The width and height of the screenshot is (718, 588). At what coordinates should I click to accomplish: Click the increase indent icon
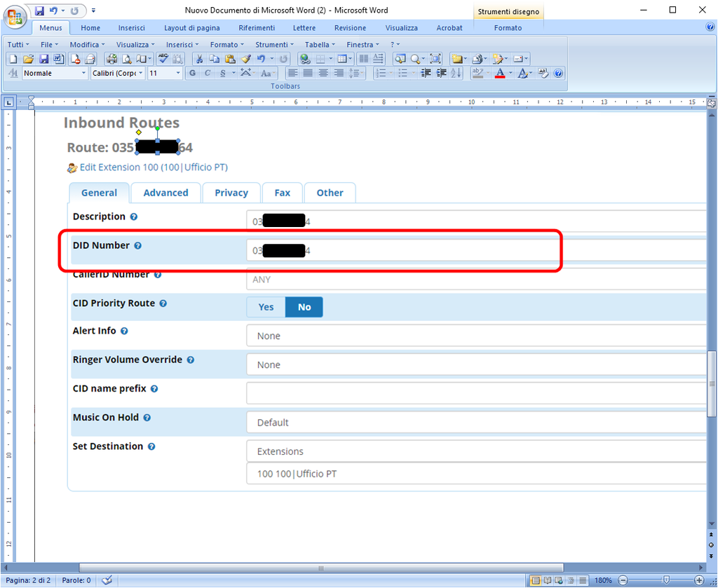tap(442, 73)
